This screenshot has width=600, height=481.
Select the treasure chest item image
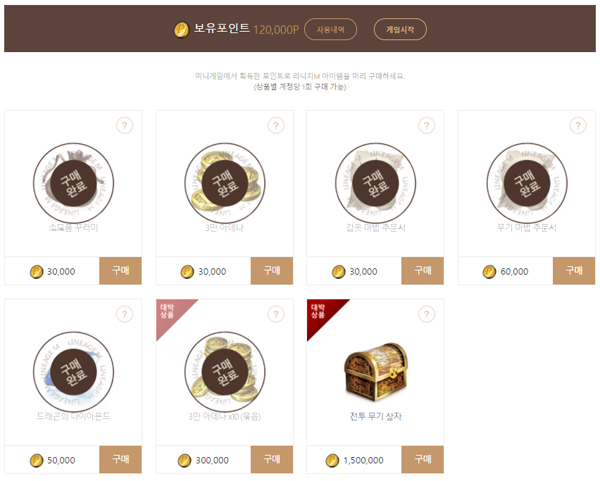click(376, 372)
